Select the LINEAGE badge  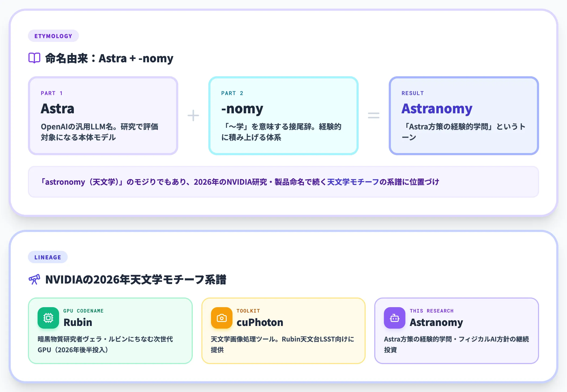click(48, 257)
